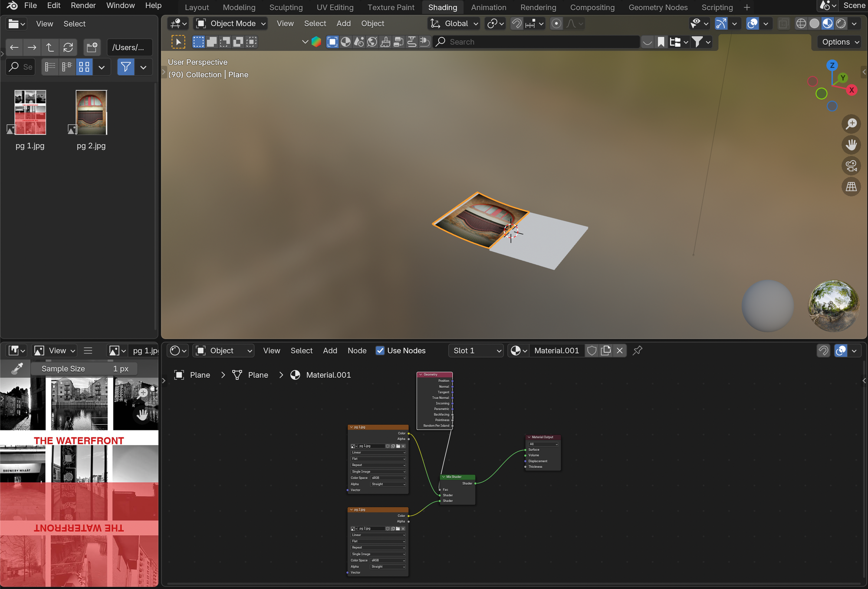Viewport: 868px width, 589px height.
Task: Click the viewport zoom magnifier icon
Action: click(x=851, y=124)
